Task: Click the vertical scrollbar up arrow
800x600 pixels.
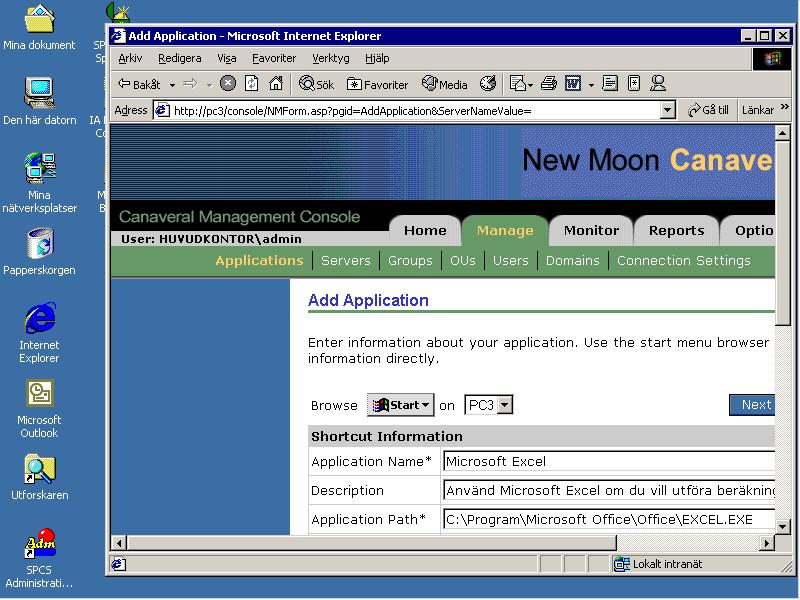Action: (783, 133)
